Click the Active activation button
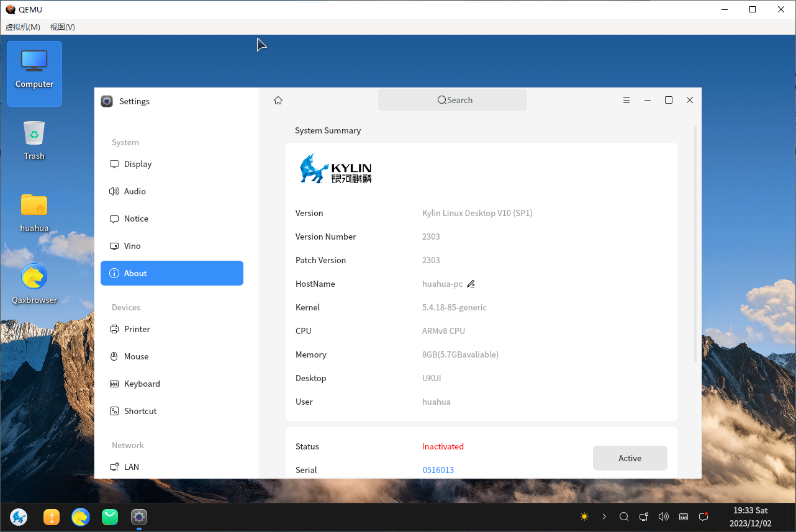Viewport: 796px width, 532px height. click(630, 458)
